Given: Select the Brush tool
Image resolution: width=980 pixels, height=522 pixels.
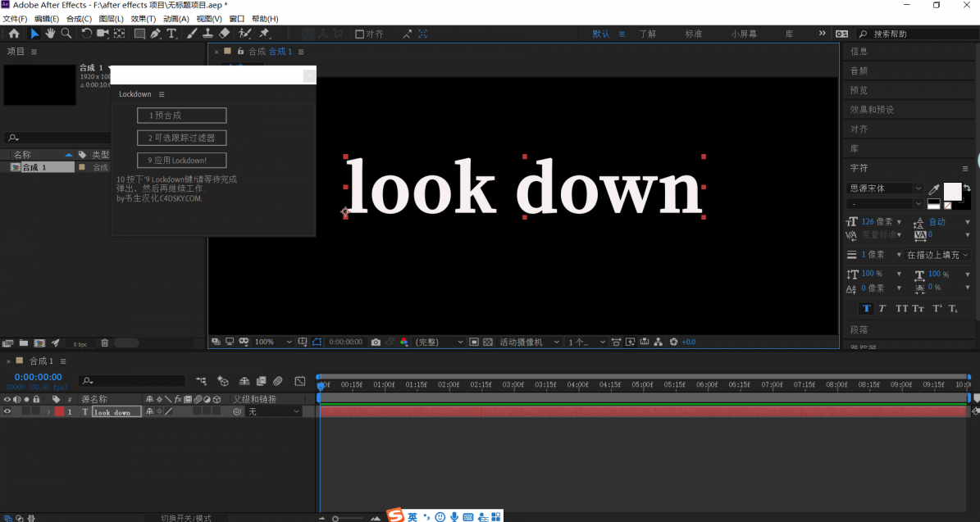Looking at the screenshot, I should point(193,34).
